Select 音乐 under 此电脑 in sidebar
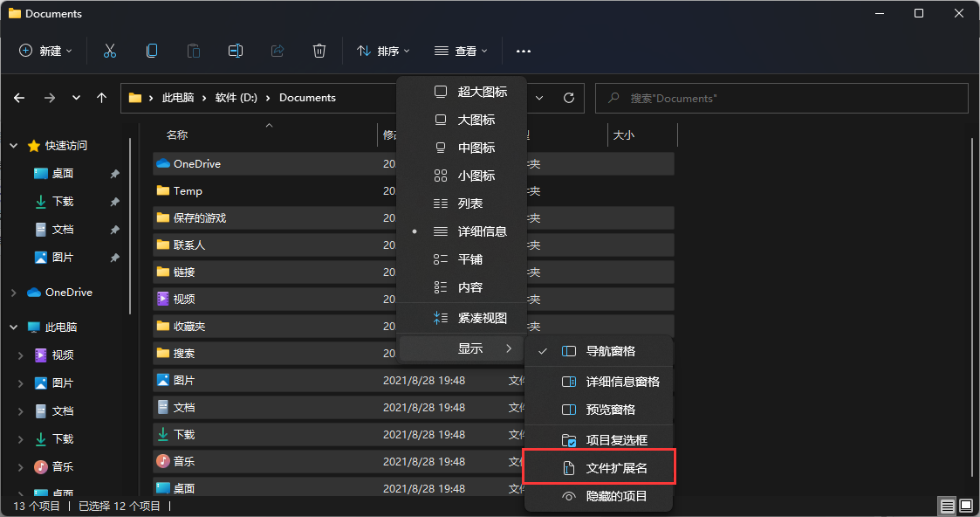980x517 pixels. tap(63, 467)
